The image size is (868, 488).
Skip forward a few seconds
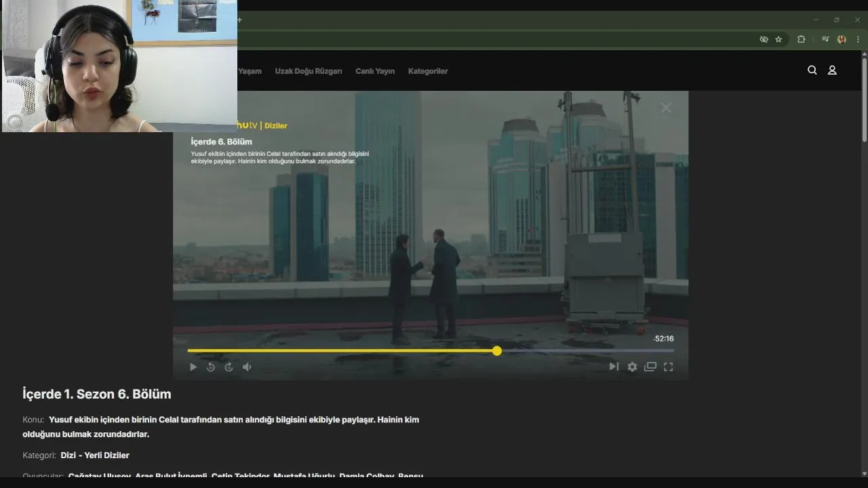(229, 367)
